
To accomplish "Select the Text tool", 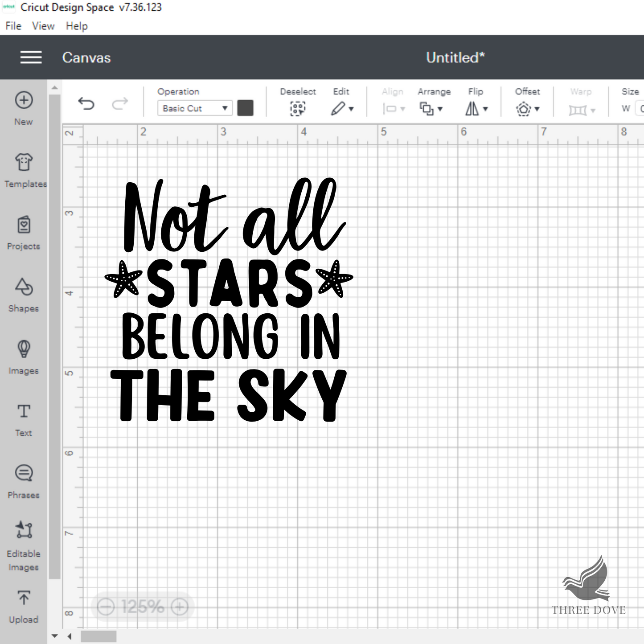I will [x=24, y=420].
